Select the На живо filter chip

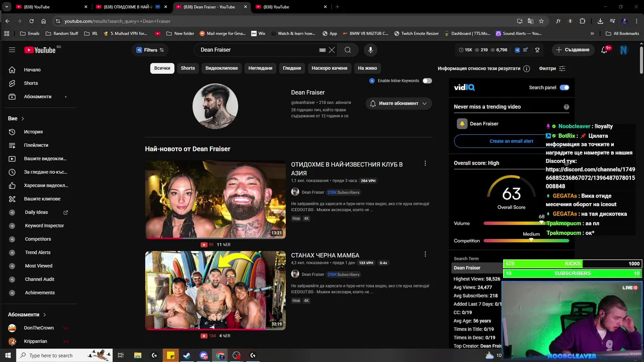click(x=367, y=68)
